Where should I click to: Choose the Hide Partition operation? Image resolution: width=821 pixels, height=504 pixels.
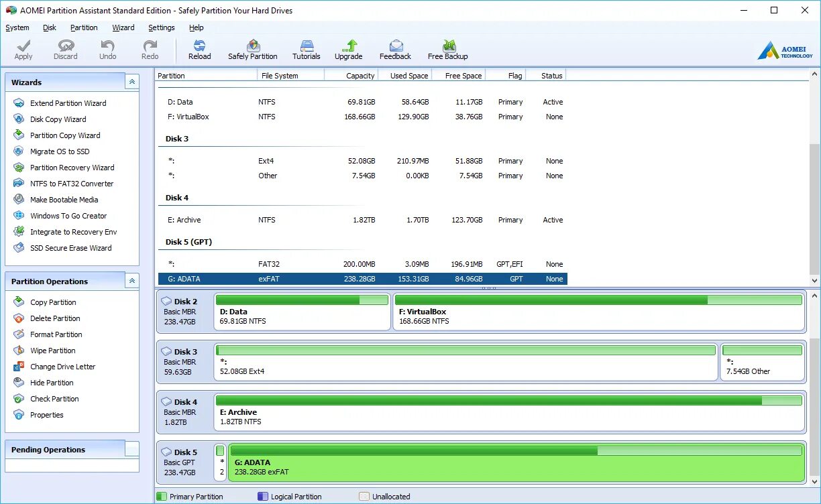52,383
